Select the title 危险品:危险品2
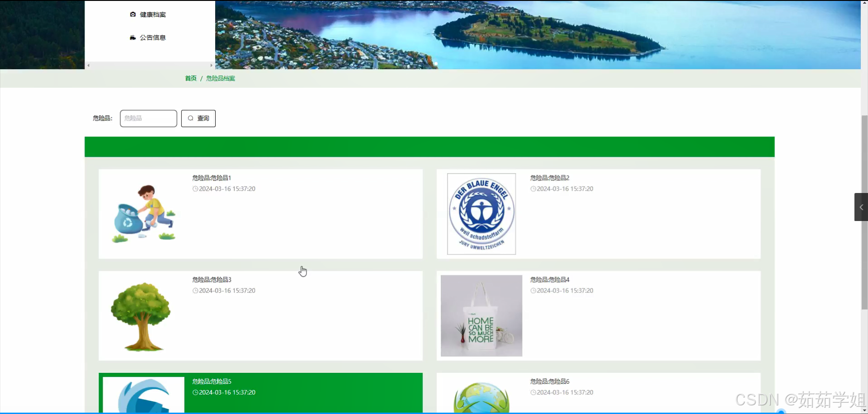 pyautogui.click(x=550, y=178)
